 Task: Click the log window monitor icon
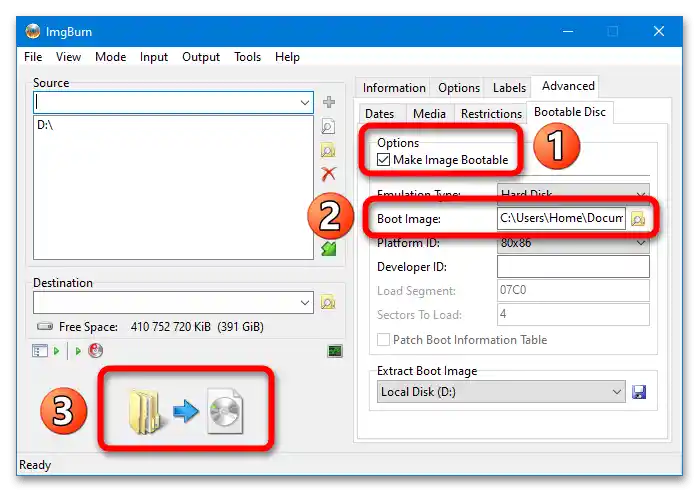click(335, 351)
